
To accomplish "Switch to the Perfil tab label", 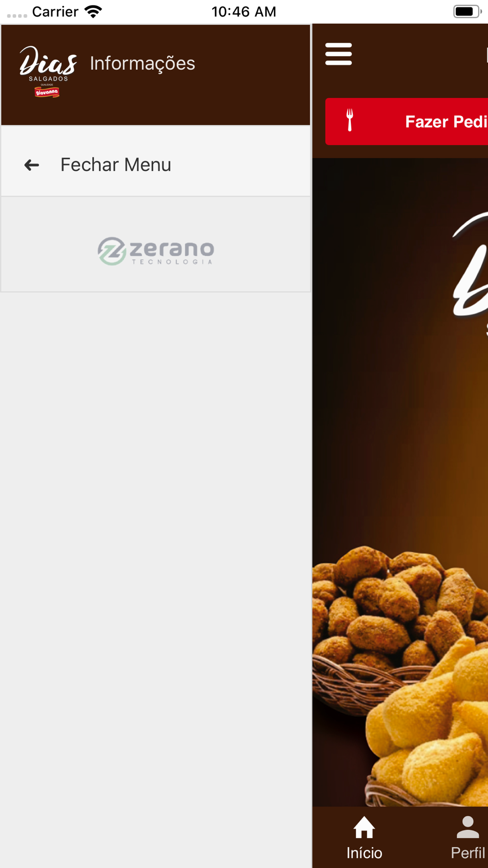I will [x=468, y=853].
